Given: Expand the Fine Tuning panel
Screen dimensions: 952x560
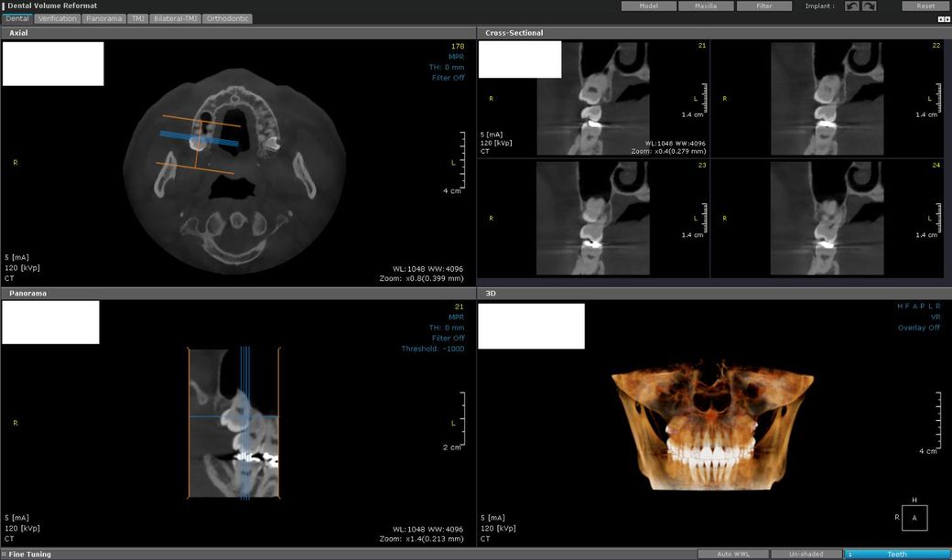Looking at the screenshot, I should [30, 555].
